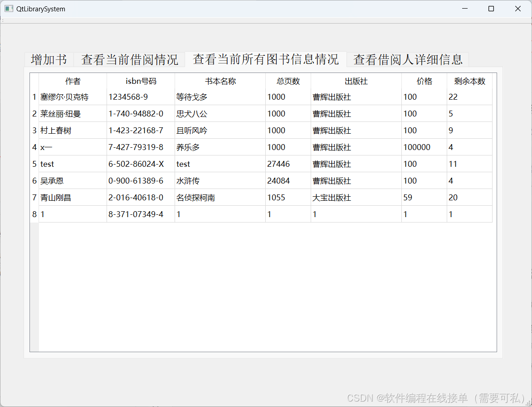Image resolution: width=532 pixels, height=407 pixels.
Task: Select row header number 7
Action: tap(34, 198)
